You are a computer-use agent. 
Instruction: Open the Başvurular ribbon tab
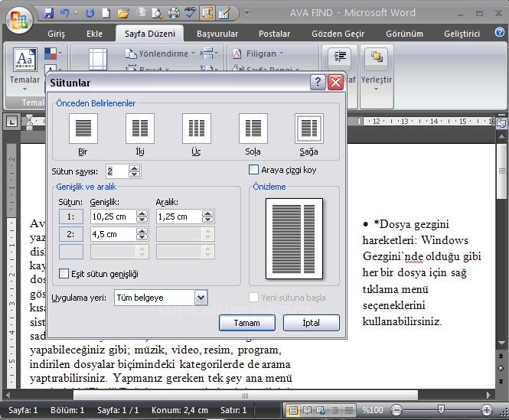pyautogui.click(x=217, y=34)
